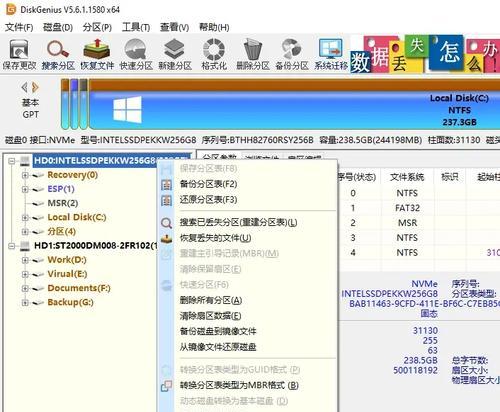Click the 文件系统 column header
This screenshot has height=412, width=500.
(407, 177)
